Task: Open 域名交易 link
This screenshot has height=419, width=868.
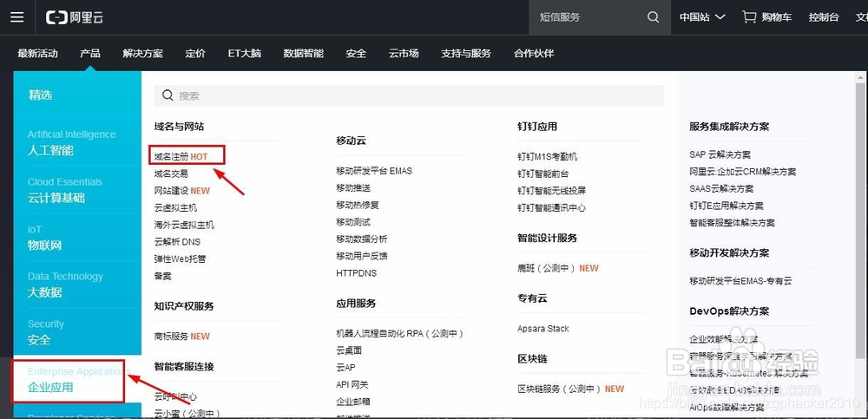Action: 171,173
